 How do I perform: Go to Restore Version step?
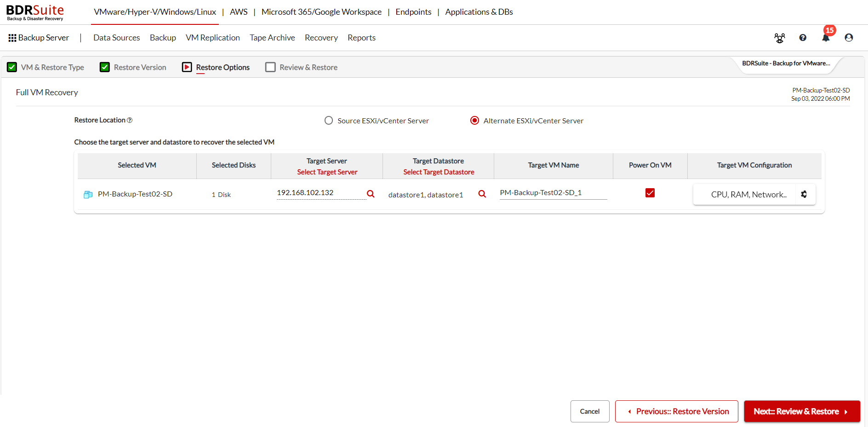click(140, 67)
